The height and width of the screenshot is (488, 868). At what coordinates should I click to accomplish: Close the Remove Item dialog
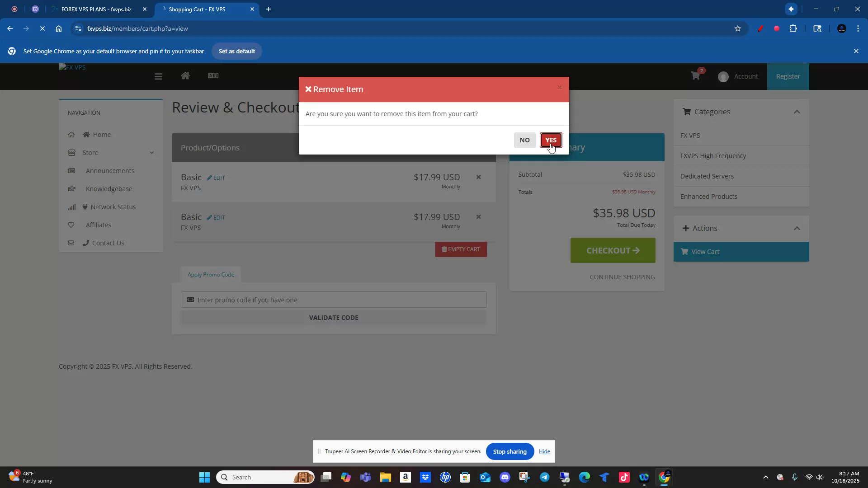(560, 87)
